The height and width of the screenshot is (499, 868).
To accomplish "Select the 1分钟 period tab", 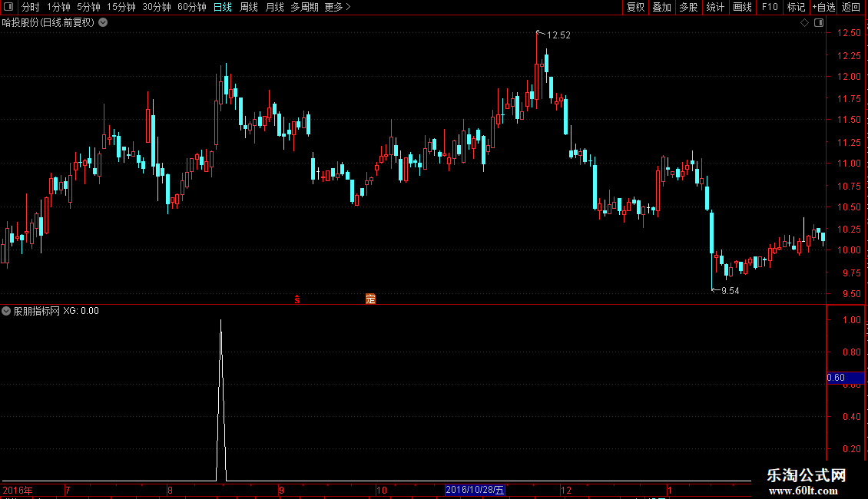I will coord(58,7).
